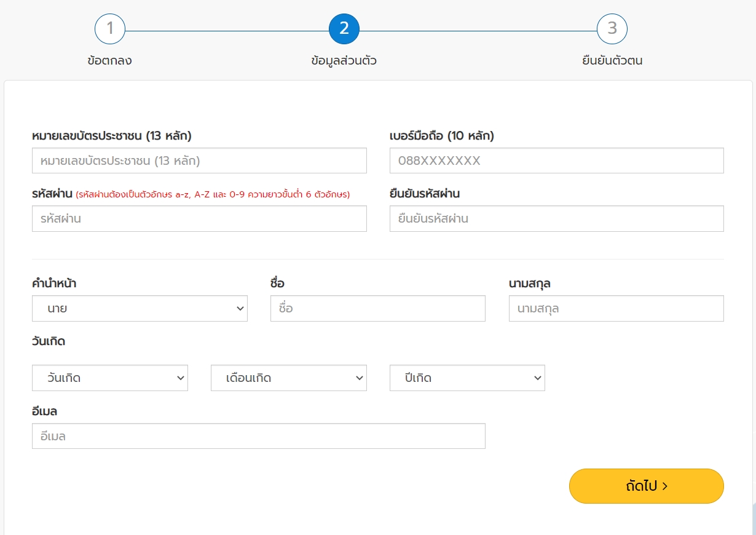Screen dimensions: 756x535
Task: Click the นามสกุล last name field
Action: (616, 309)
